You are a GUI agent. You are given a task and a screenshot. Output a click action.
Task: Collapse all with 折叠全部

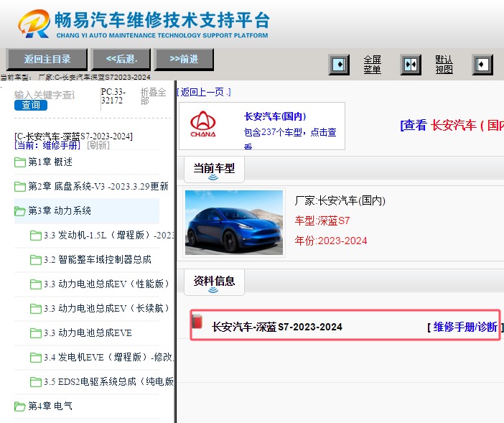tap(153, 96)
